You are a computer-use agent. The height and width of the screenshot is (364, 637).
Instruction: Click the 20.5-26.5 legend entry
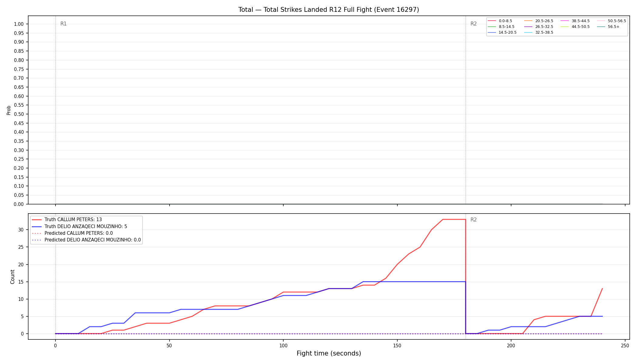[539, 21]
